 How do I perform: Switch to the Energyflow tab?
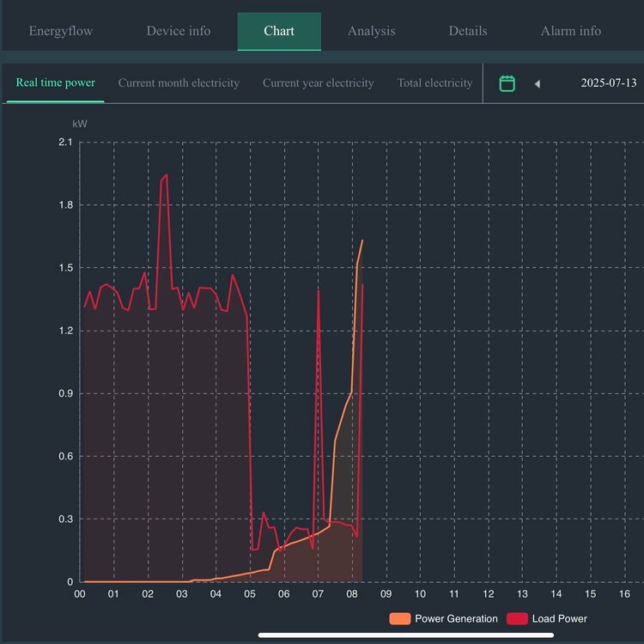tap(61, 31)
